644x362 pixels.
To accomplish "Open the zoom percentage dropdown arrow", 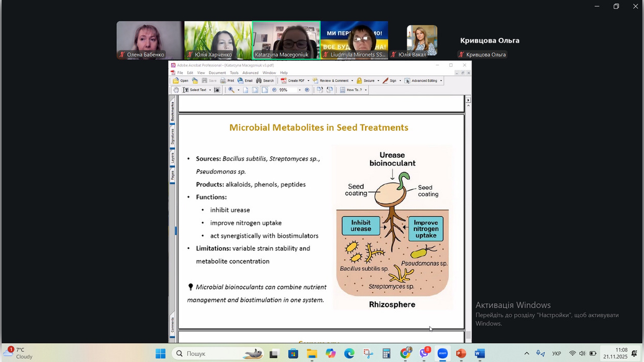I will tap(300, 90).
